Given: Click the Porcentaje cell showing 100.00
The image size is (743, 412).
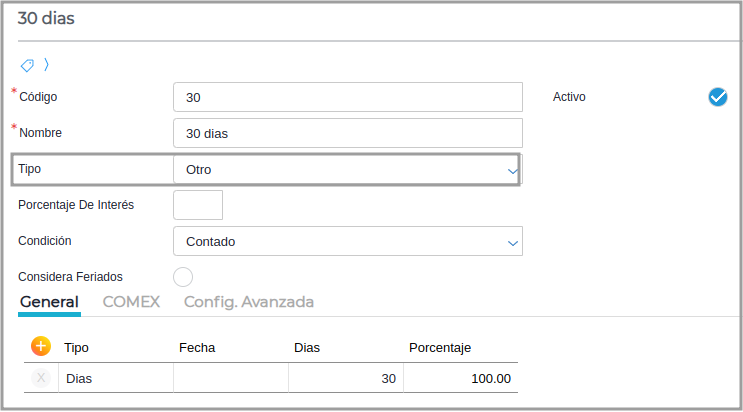Looking at the screenshot, I should pos(461,379).
